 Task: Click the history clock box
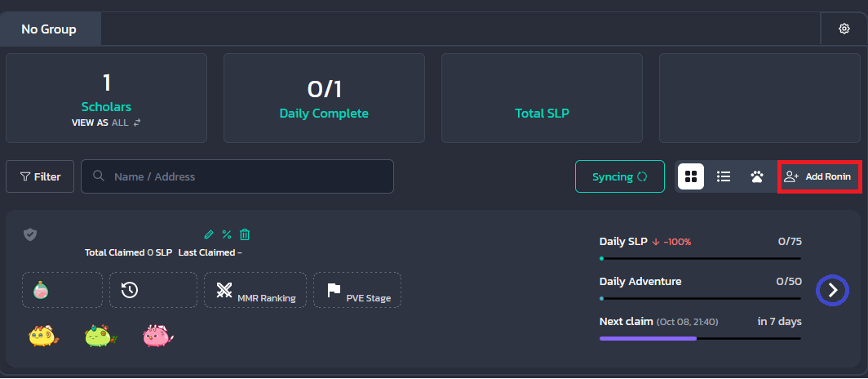coord(153,290)
